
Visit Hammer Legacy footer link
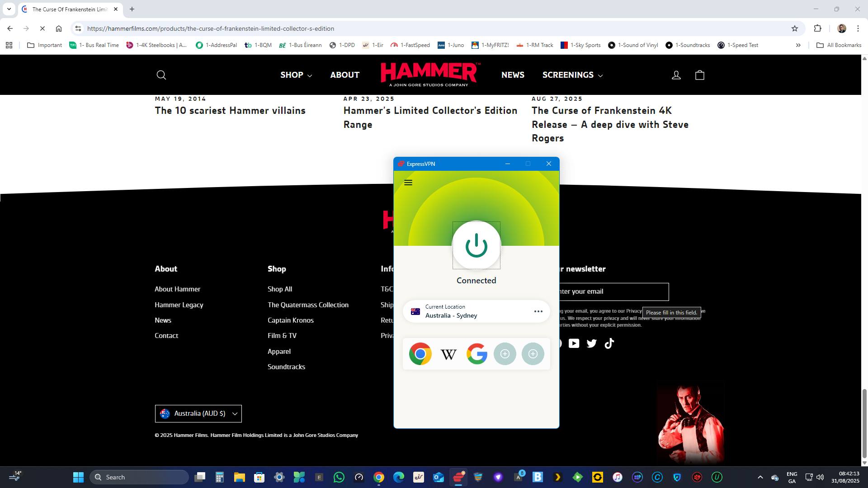[179, 305]
